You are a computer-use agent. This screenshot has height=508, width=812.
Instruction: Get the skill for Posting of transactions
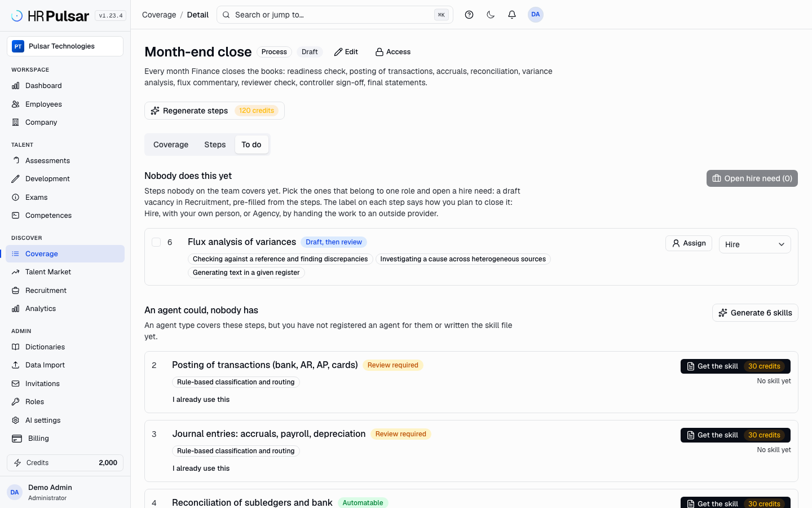click(x=735, y=366)
